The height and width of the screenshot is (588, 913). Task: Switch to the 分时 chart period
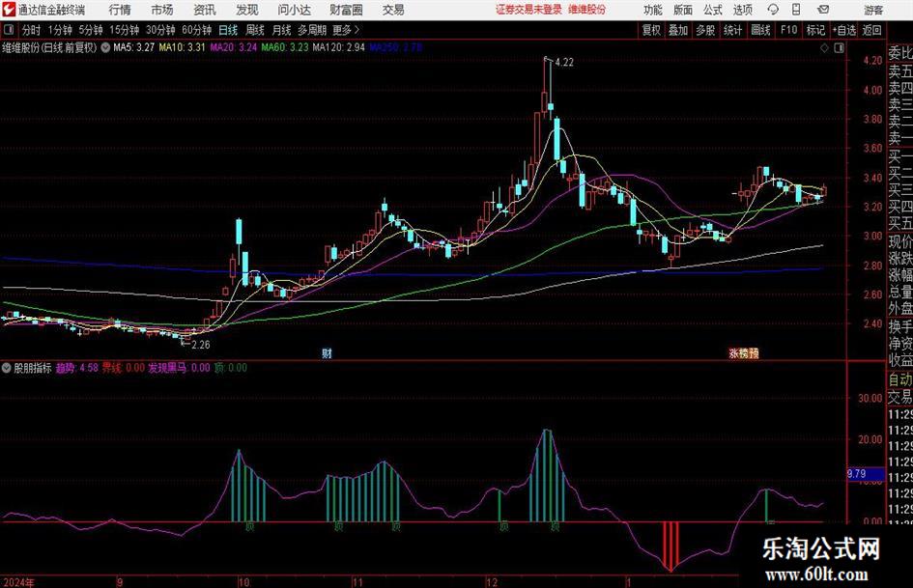point(32,30)
